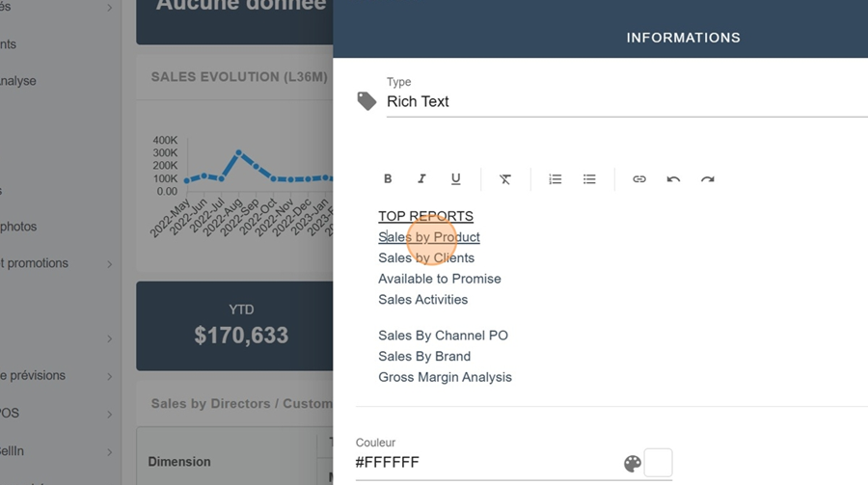Insert a numbered list

tap(556, 179)
